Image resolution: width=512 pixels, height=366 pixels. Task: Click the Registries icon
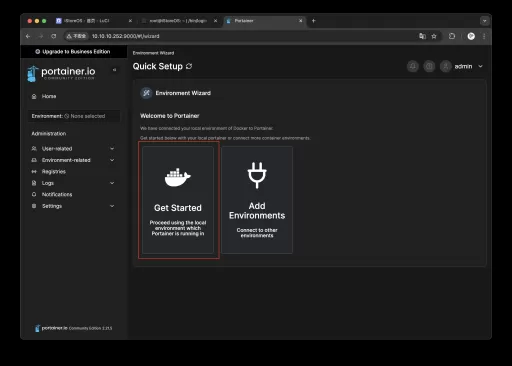(34, 172)
